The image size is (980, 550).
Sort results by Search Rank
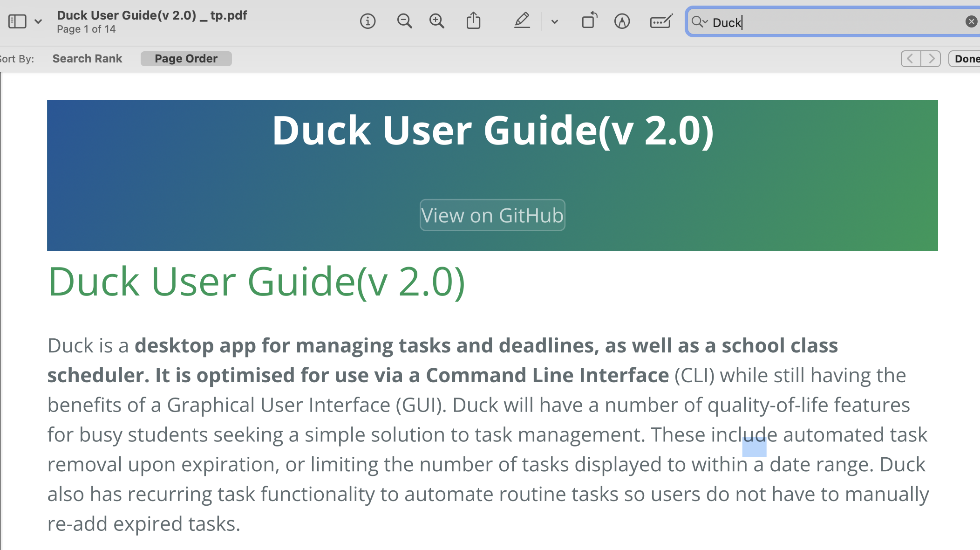click(87, 59)
